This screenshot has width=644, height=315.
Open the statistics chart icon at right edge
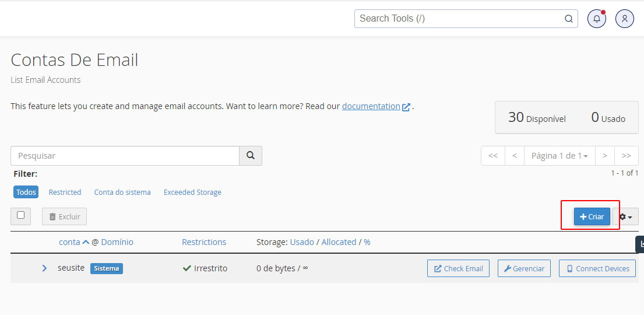click(x=640, y=244)
